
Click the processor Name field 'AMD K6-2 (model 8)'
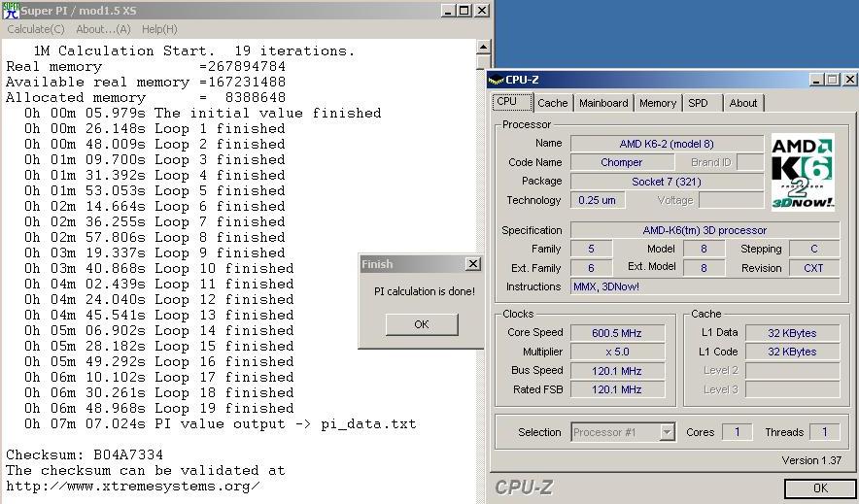tap(667, 144)
